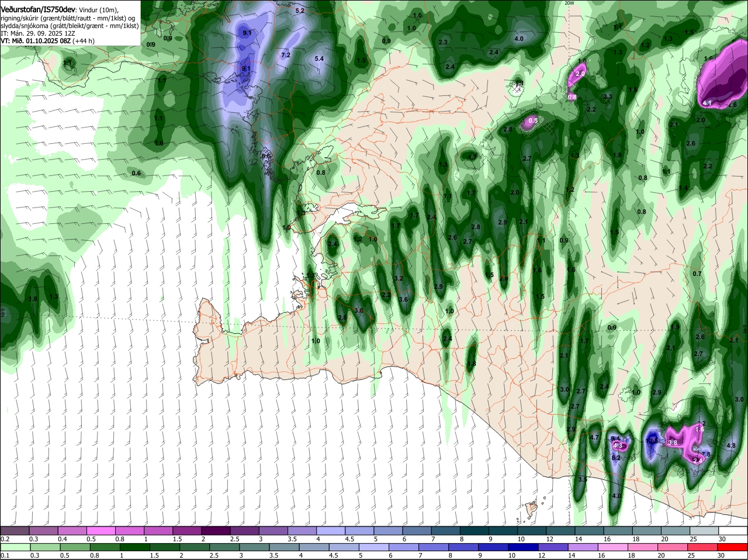Click the 5.4 precipitation value label
748x560 pixels.
319,58
